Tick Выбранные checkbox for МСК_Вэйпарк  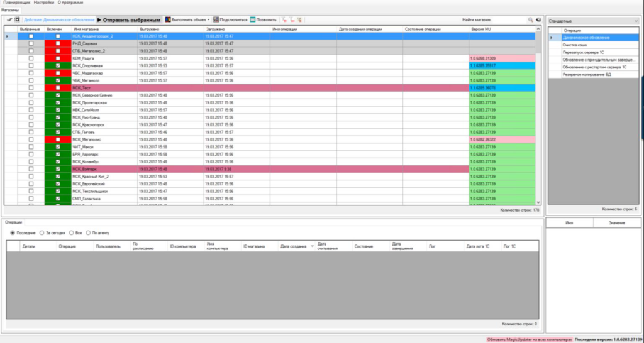pos(31,169)
